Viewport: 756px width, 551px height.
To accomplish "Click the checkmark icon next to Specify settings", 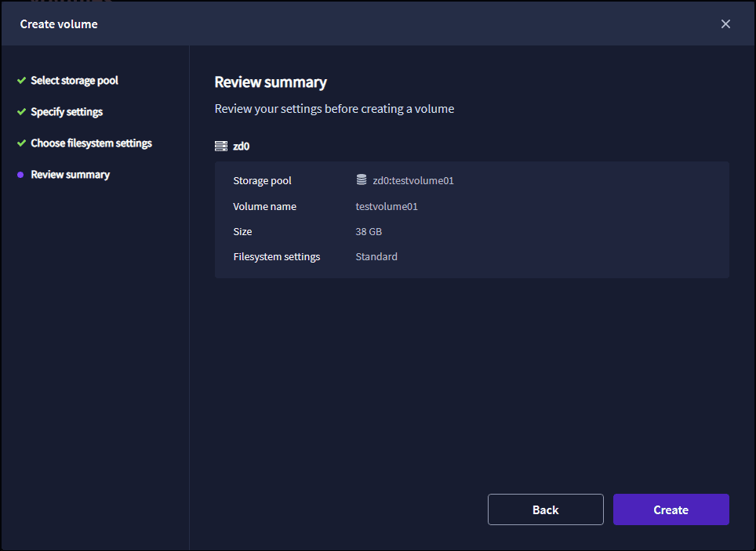I will pyautogui.click(x=21, y=112).
